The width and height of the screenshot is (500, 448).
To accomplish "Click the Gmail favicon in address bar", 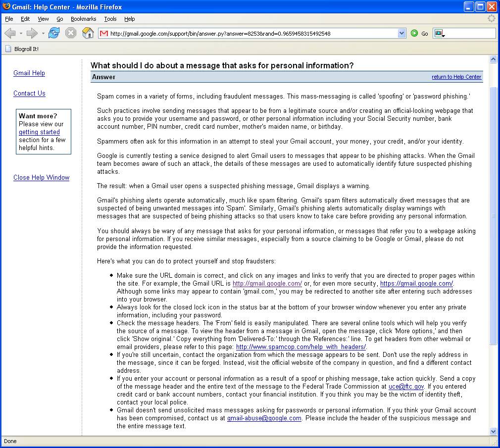I will tap(103, 33).
